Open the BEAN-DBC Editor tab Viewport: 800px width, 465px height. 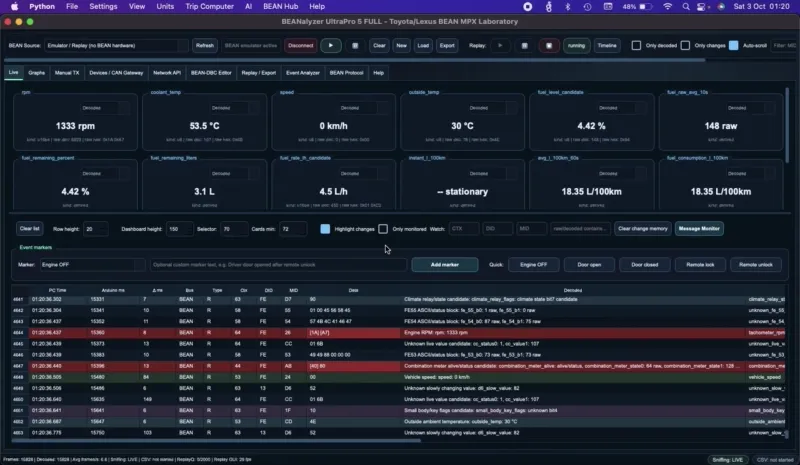tap(211, 72)
